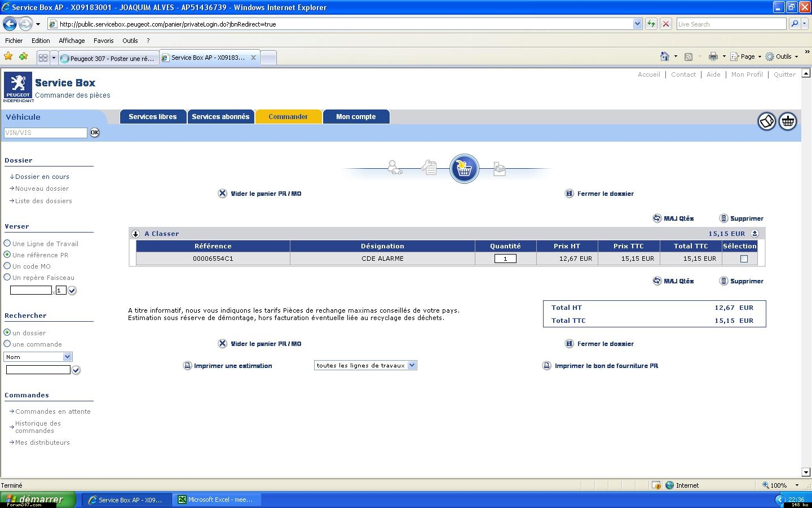Select the 'Une référence PR' radio button
Screen dimensions: 812x508
click(7, 255)
